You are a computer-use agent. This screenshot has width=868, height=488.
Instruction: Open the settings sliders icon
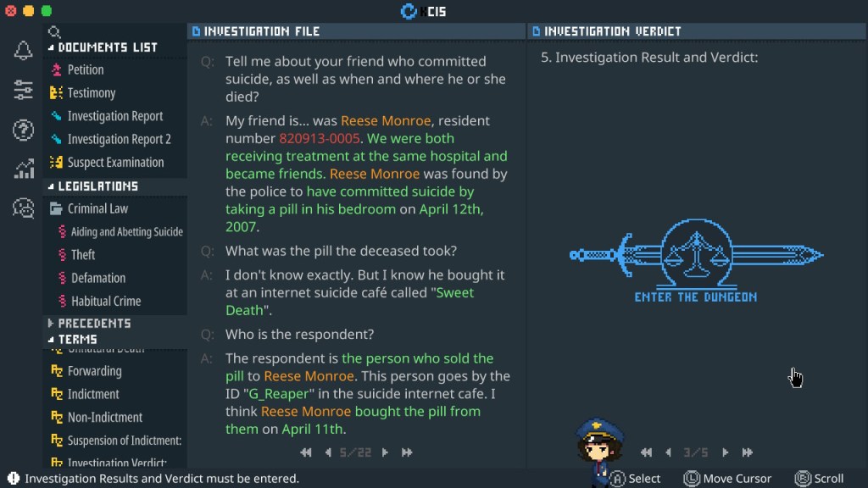pos(23,90)
